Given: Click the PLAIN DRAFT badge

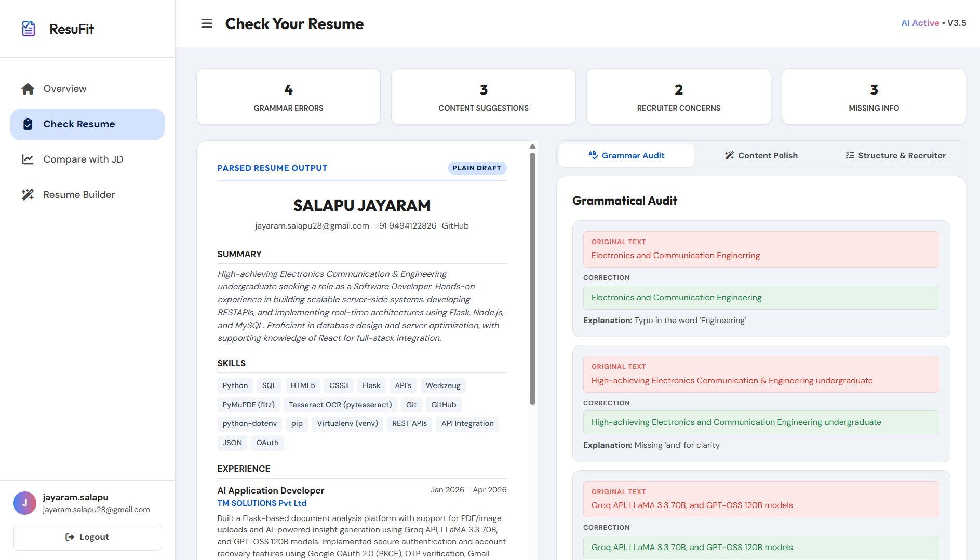Looking at the screenshot, I should (x=477, y=168).
